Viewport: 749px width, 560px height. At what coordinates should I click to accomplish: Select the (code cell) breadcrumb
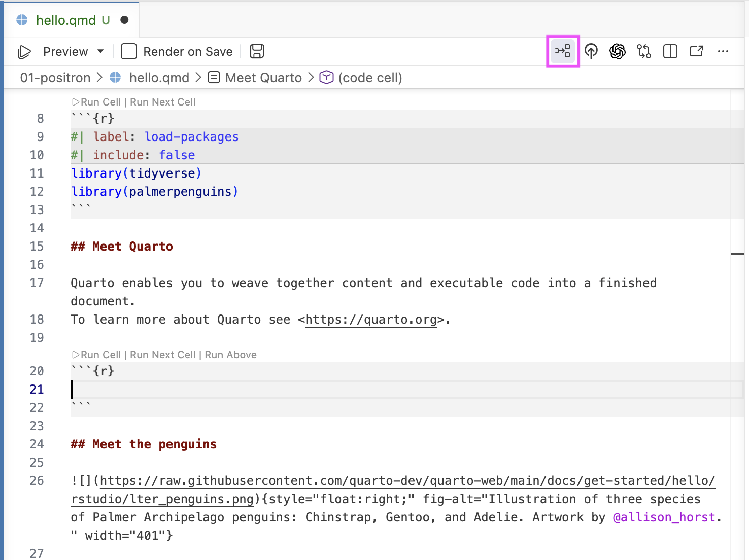coord(370,78)
